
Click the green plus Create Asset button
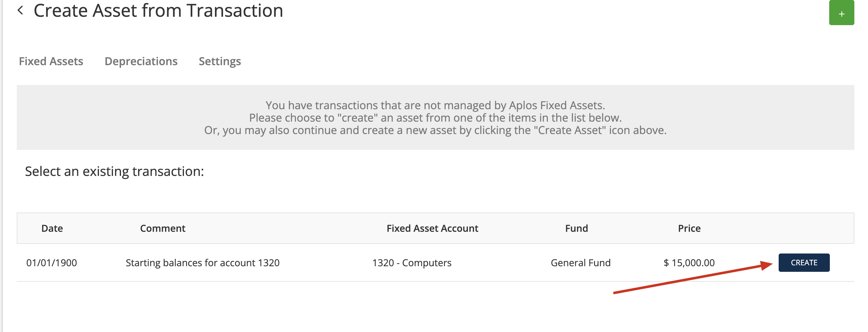click(841, 12)
